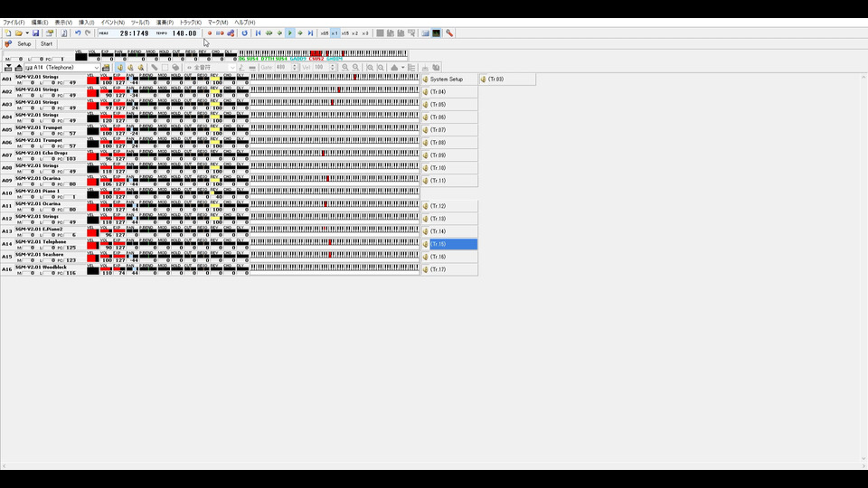The width and height of the screenshot is (868, 488).
Task: Click icon left of Setup button
Action: (x=8, y=43)
